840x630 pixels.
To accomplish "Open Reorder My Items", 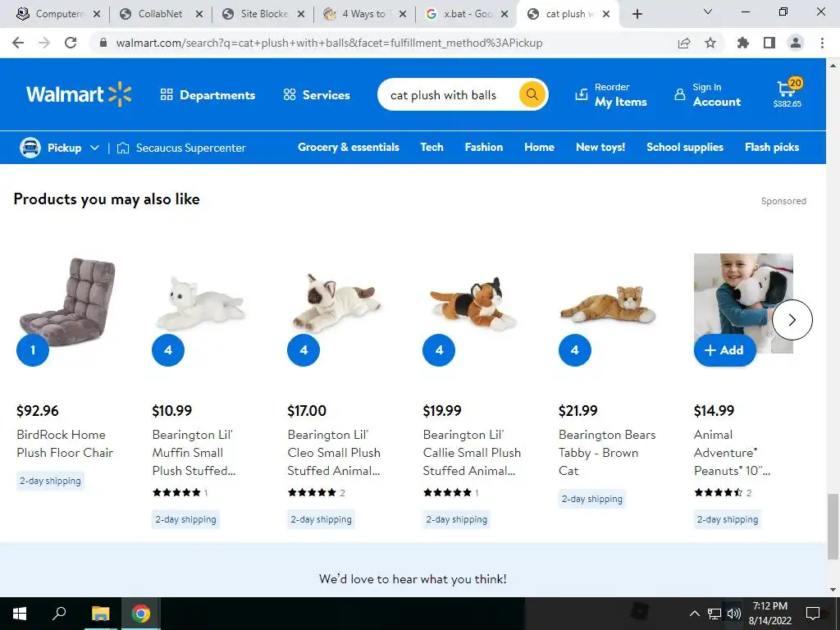I will 611,95.
